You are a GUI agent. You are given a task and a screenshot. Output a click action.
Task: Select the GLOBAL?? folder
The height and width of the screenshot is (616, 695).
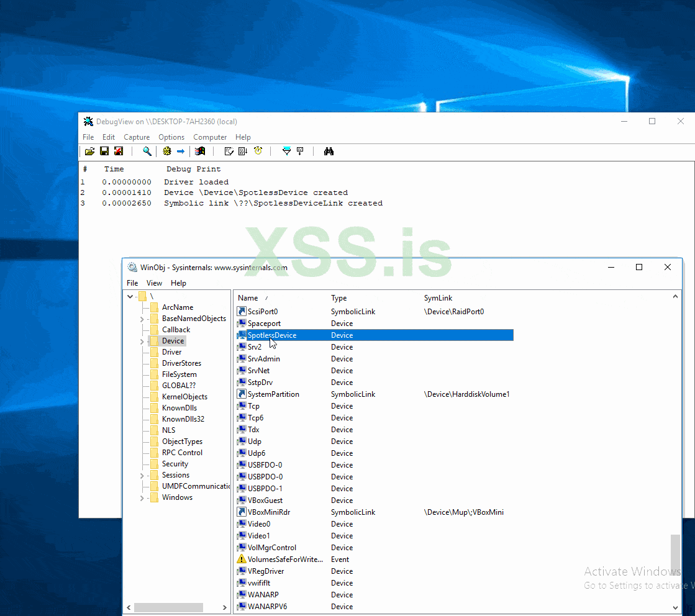point(179,386)
